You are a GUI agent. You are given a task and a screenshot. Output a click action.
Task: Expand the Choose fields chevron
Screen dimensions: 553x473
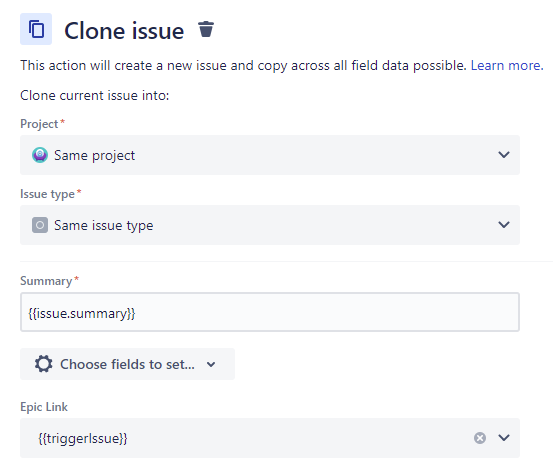pyautogui.click(x=211, y=364)
